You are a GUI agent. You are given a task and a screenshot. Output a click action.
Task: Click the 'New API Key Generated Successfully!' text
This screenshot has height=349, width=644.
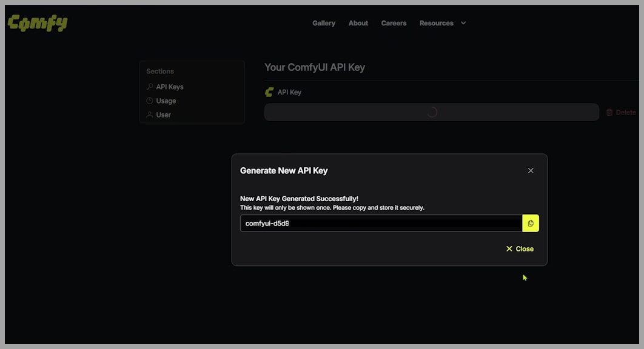(x=299, y=199)
